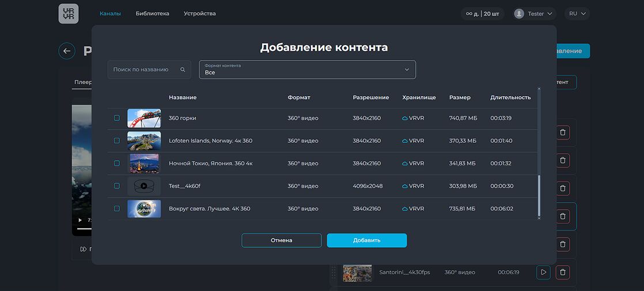
Task: Check the box for 360 горки
Action: pyautogui.click(x=117, y=118)
